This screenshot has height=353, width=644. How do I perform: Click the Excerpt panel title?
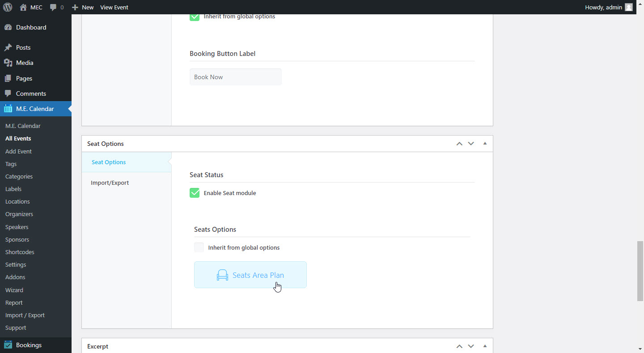[x=97, y=346]
